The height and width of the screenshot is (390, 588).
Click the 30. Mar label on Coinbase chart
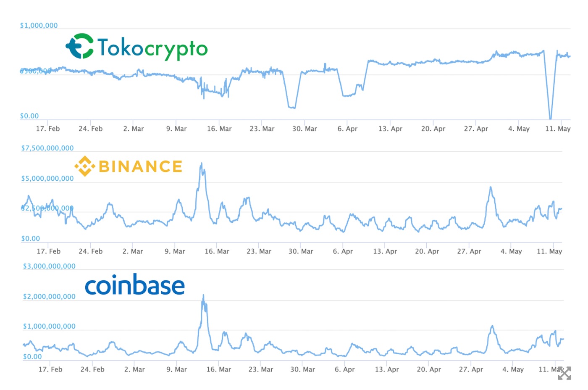click(x=302, y=369)
